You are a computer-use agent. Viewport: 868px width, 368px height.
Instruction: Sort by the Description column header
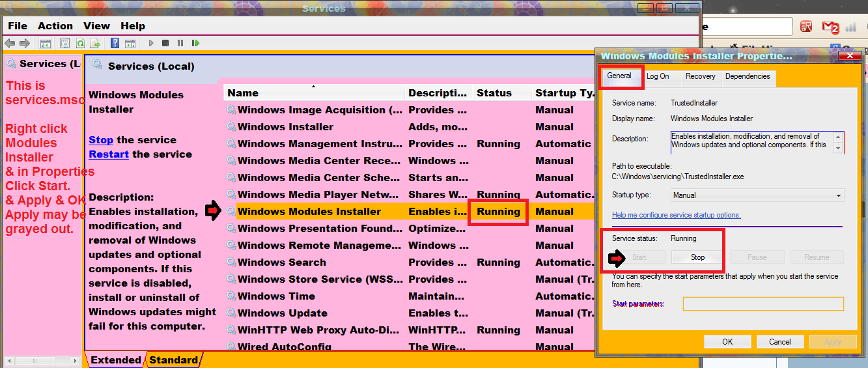coord(438,93)
